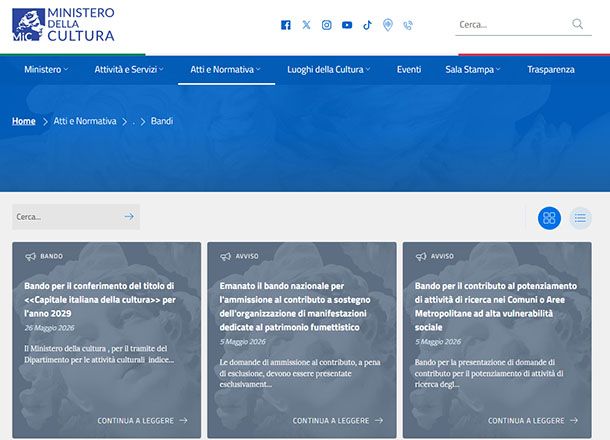Open the Instagram icon in header
The image size is (610, 440).
click(x=326, y=25)
